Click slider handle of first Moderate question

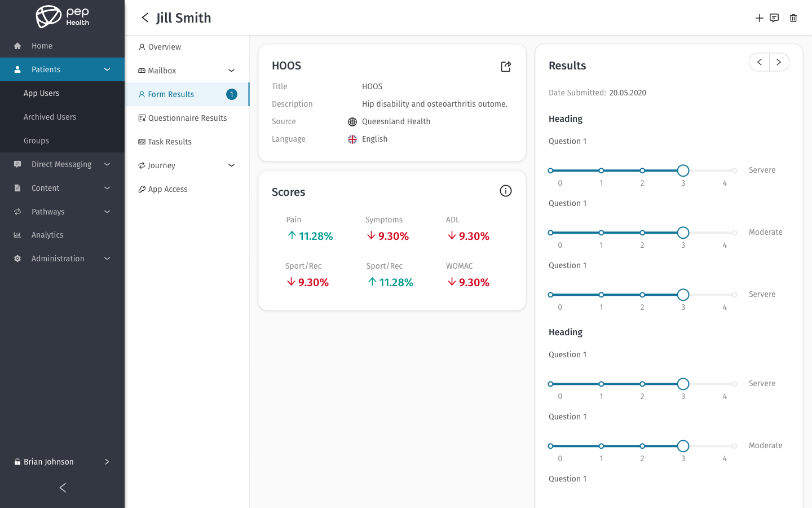[683, 233]
